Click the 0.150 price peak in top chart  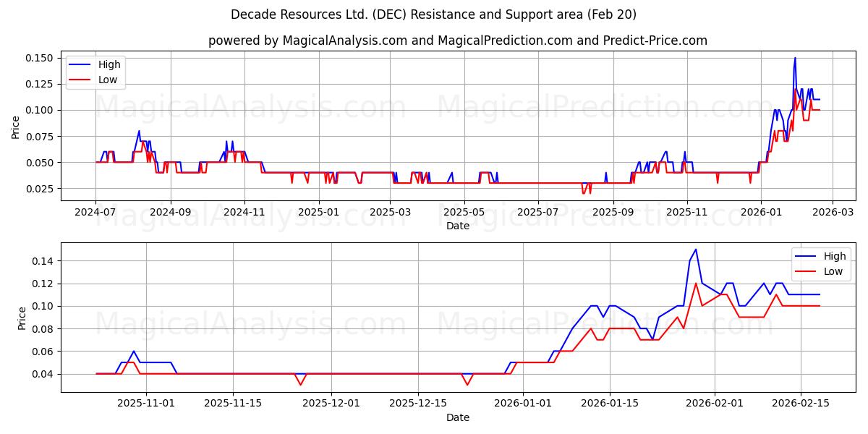(x=795, y=58)
